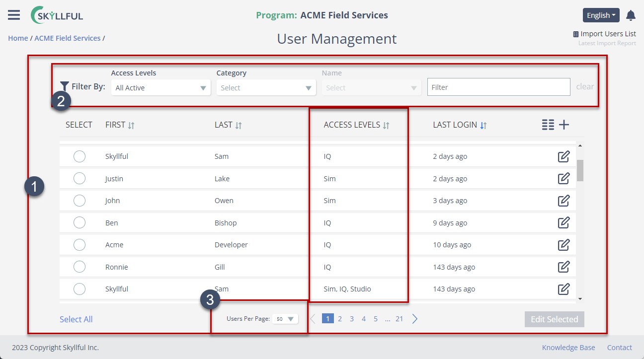This screenshot has width=644, height=359.
Task: Open the Users Per Page dropdown
Action: (285, 319)
